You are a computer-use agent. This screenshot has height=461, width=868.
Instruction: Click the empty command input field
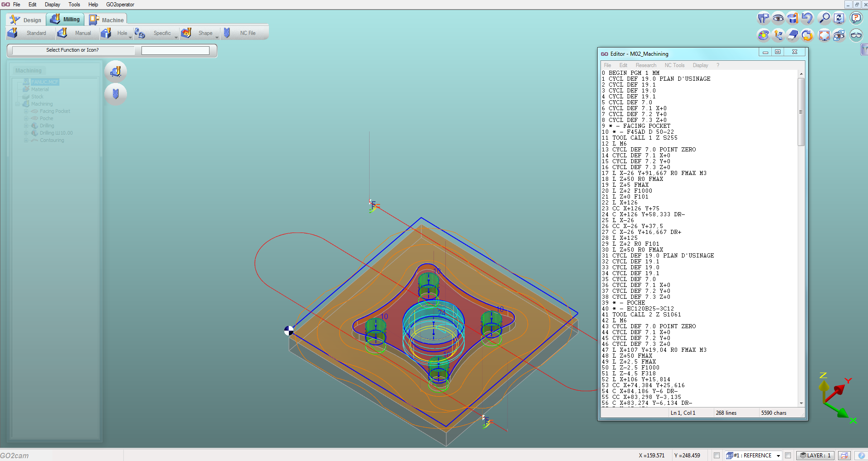pos(176,50)
